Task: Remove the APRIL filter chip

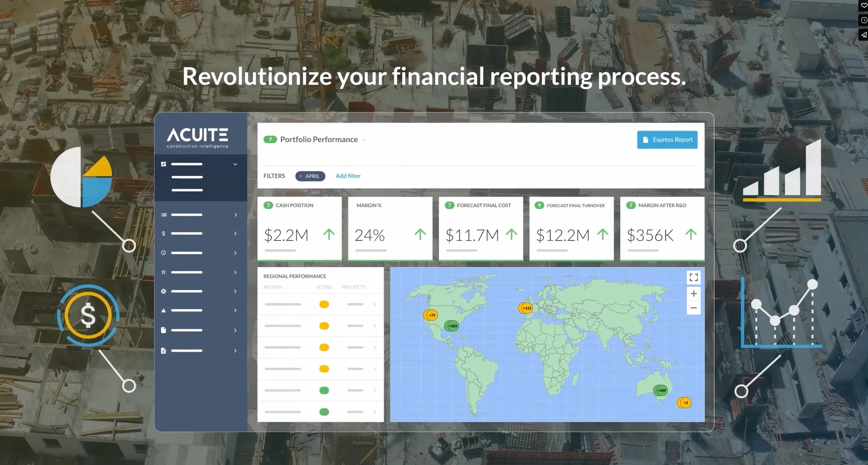Action: 301,176
